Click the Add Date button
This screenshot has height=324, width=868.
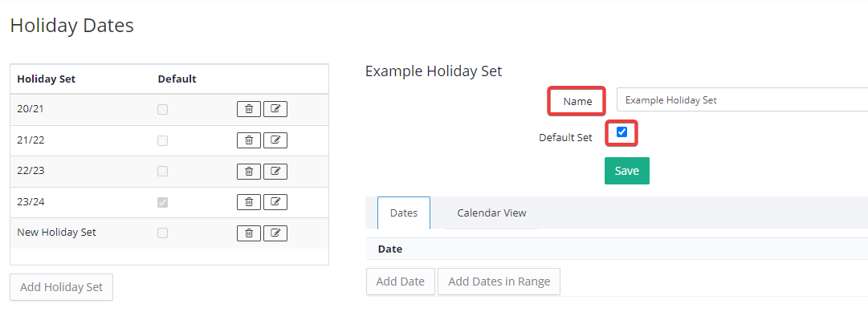(400, 281)
